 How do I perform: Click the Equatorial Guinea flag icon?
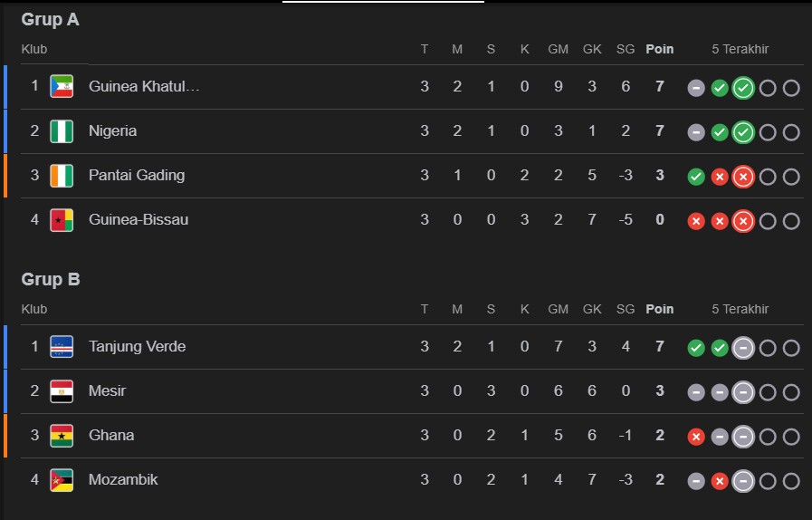point(62,87)
